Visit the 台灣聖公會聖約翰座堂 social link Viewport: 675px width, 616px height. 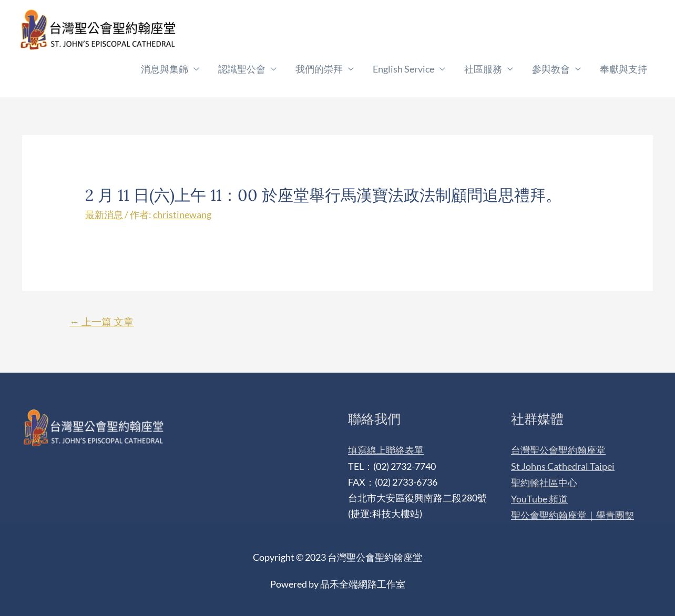[558, 450]
